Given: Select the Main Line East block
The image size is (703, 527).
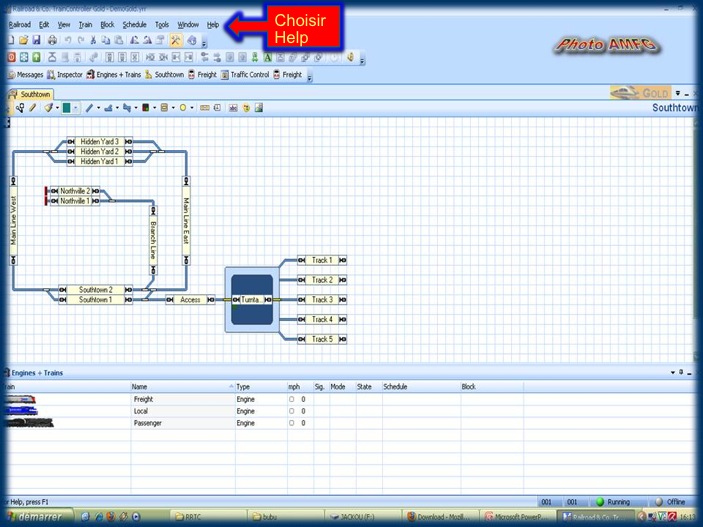Looking at the screenshot, I should point(187,221).
